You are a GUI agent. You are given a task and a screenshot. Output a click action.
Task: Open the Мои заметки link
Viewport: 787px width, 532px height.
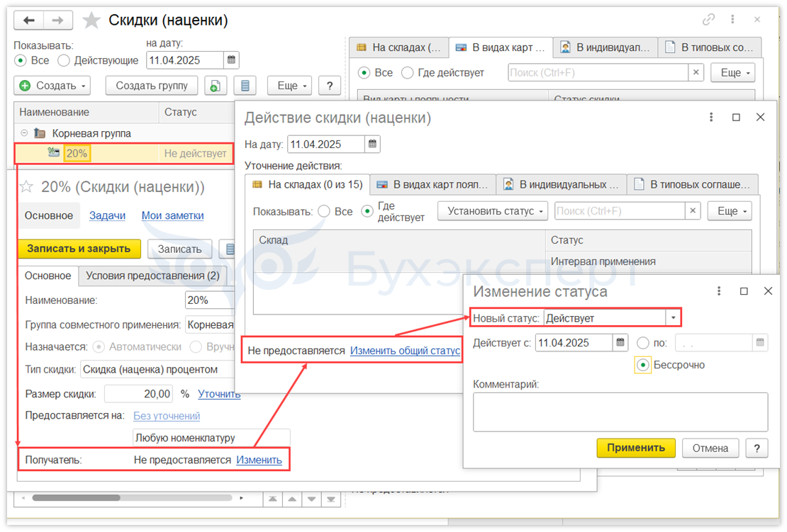click(173, 215)
